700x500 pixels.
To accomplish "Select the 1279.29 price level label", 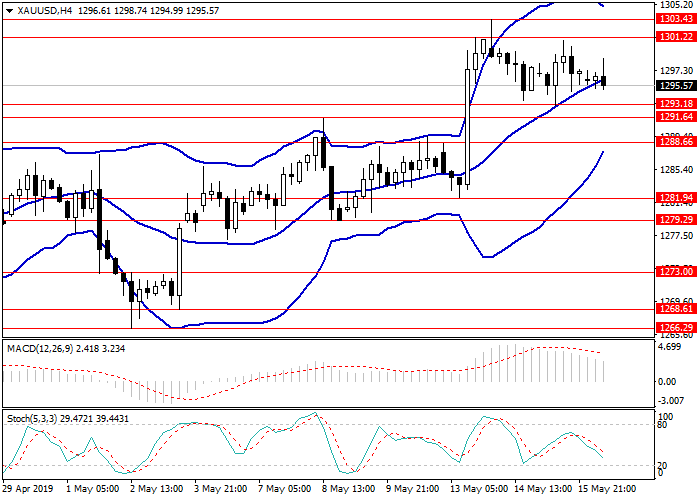I will 677,219.
